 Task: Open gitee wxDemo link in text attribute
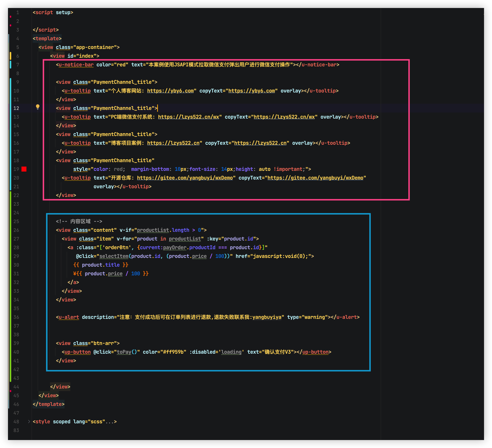(x=185, y=178)
